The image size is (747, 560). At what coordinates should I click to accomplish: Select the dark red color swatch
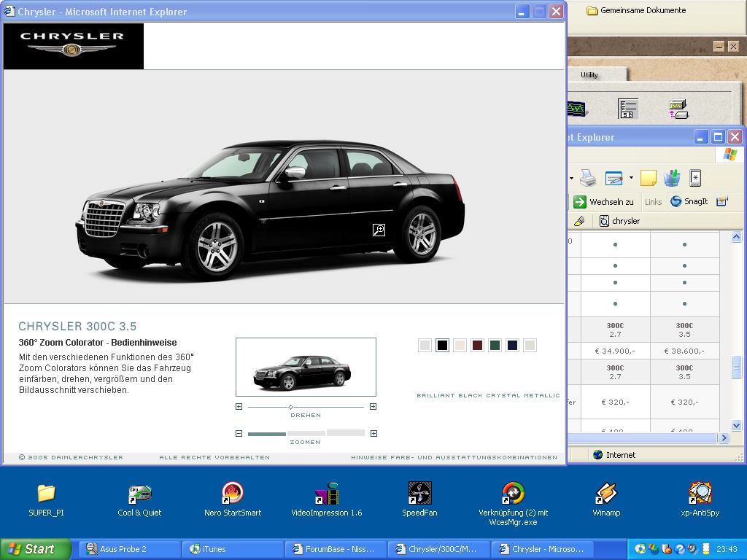tap(477, 345)
